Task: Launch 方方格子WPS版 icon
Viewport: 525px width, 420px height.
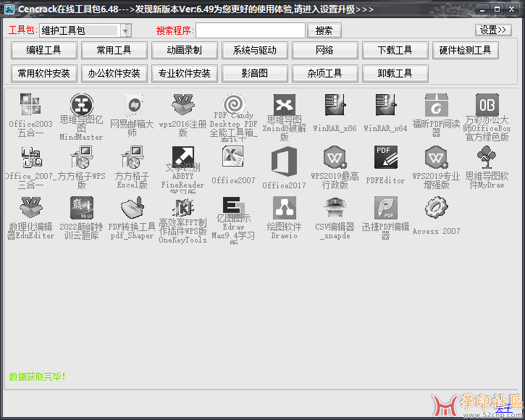Action: (81, 156)
